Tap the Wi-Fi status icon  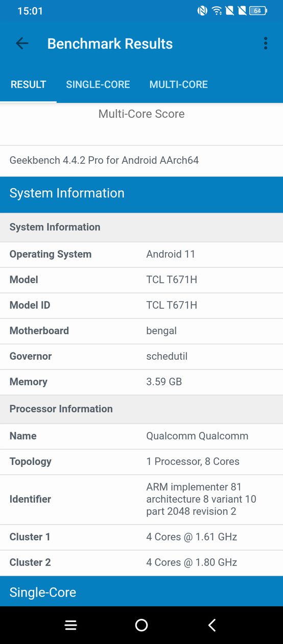pos(217,11)
